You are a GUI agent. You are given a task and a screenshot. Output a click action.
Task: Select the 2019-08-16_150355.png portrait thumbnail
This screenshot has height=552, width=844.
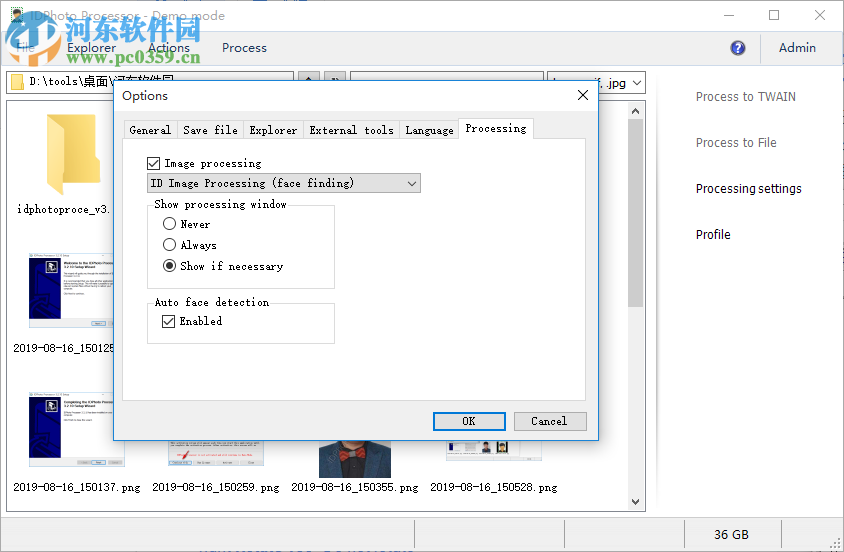point(355,459)
